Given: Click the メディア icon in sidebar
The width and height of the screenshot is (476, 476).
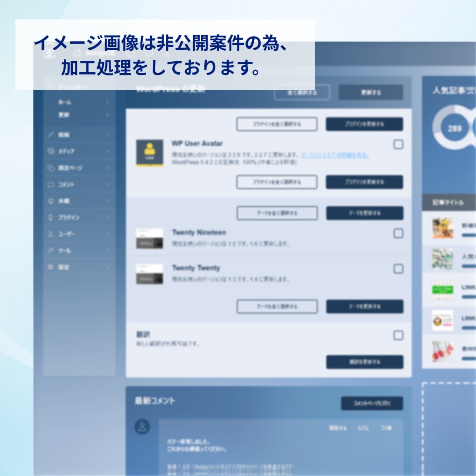Looking at the screenshot, I should 51,151.
